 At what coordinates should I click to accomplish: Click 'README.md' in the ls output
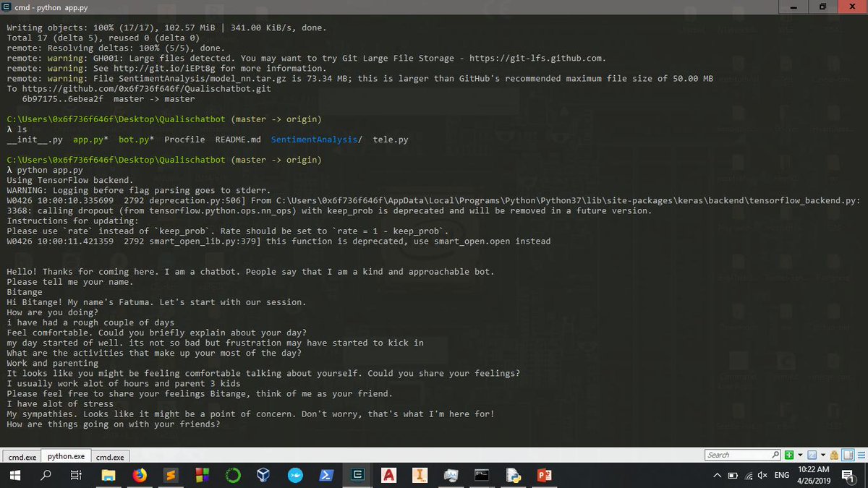point(238,140)
